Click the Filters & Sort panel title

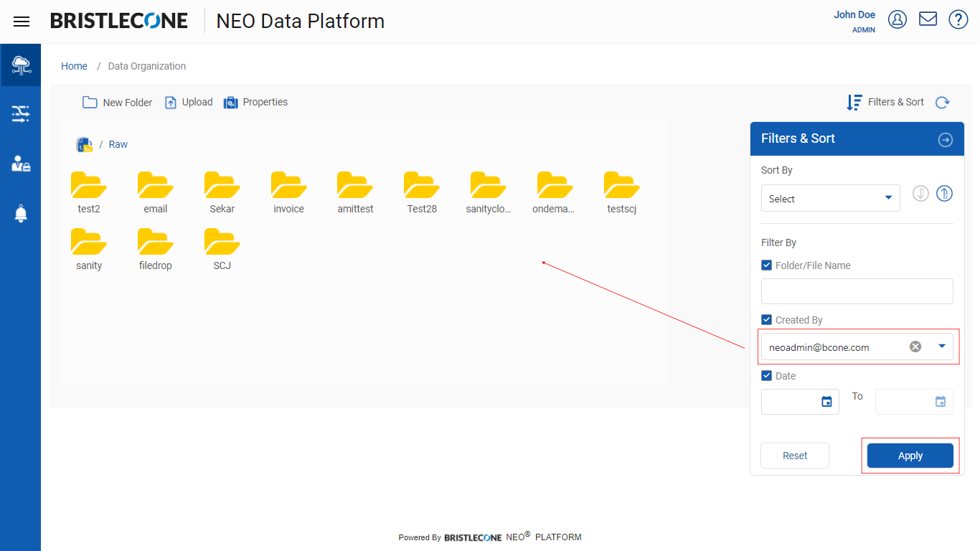798,138
